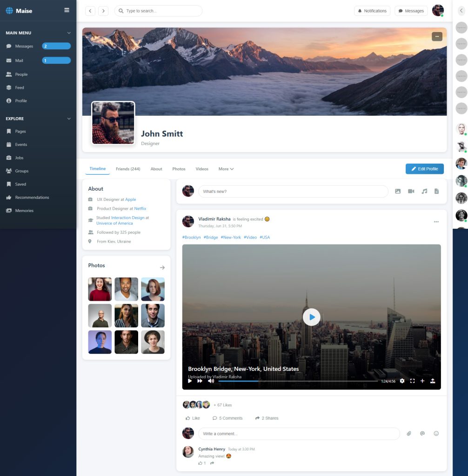468x476 pixels.
Task: Open Messages in the sidebar
Action: [x=38, y=46]
